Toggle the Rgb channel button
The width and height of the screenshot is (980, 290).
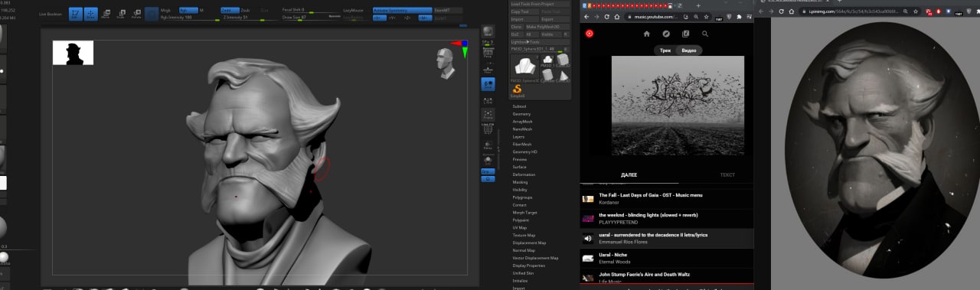188,10
